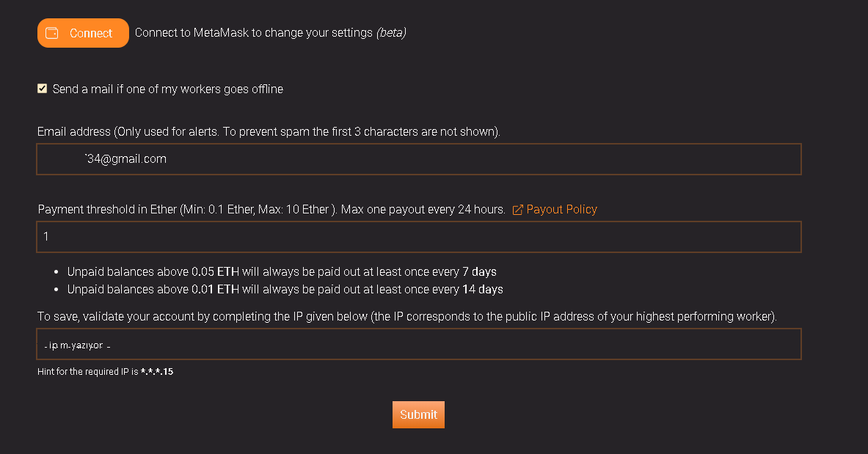Click the bold '*.*.*.15' IP hint value
This screenshot has width=868, height=454.
point(157,372)
